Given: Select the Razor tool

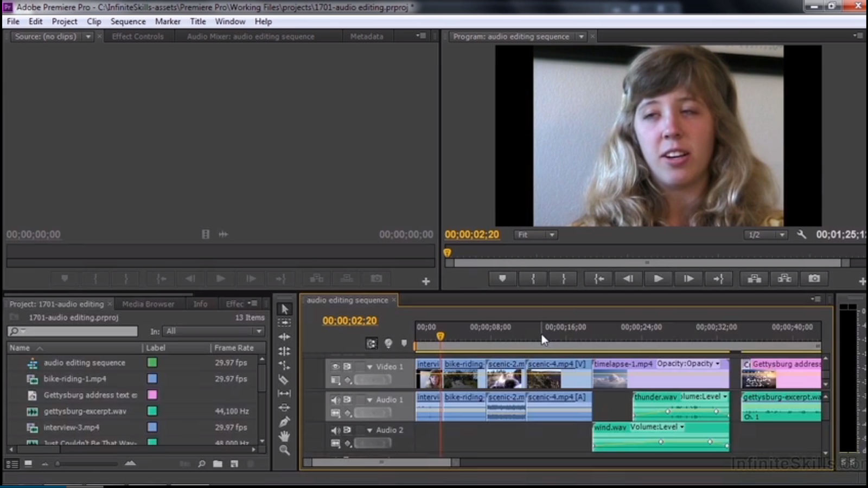Looking at the screenshot, I should [284, 379].
